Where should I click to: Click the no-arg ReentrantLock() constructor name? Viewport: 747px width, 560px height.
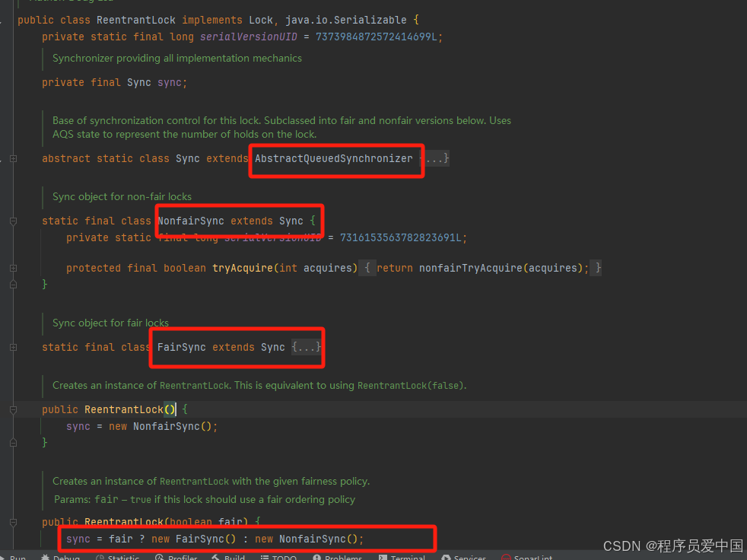[x=124, y=409]
